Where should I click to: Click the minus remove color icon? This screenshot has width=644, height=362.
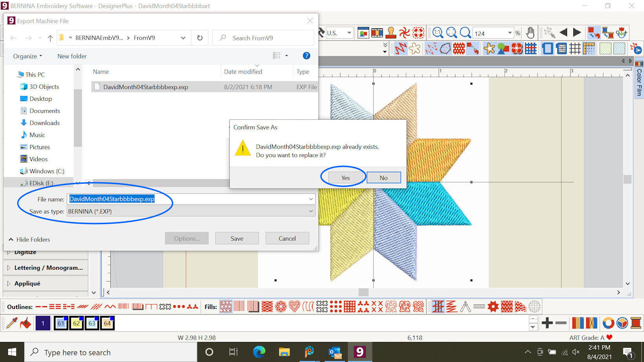(561, 323)
